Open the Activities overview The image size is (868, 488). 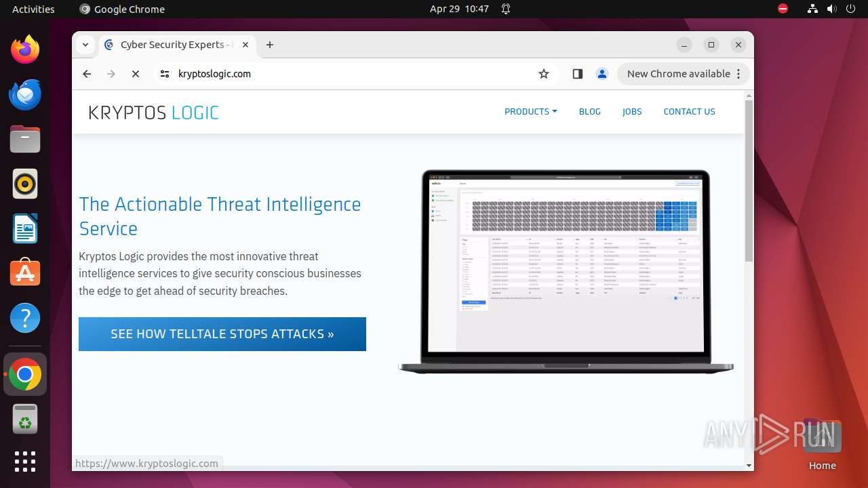click(x=33, y=9)
